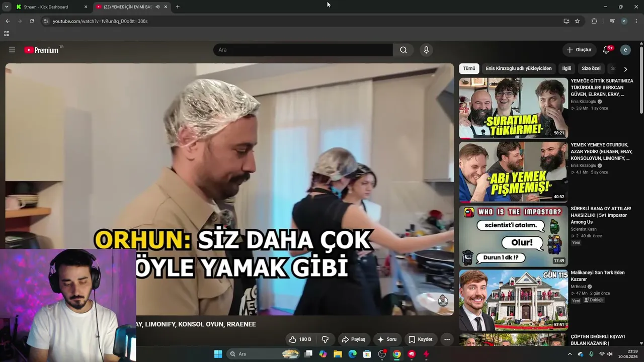View site information icon in address bar
644x362 pixels.
pos(46,21)
